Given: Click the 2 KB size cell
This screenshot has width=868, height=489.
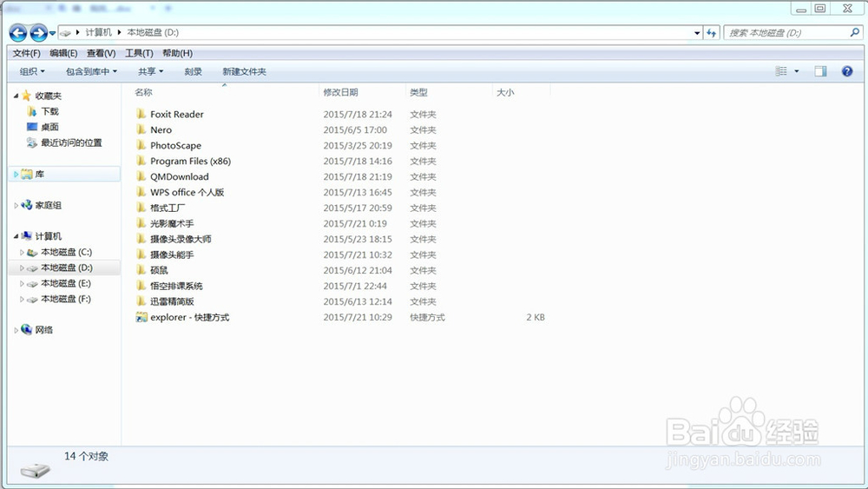Looking at the screenshot, I should [536, 317].
